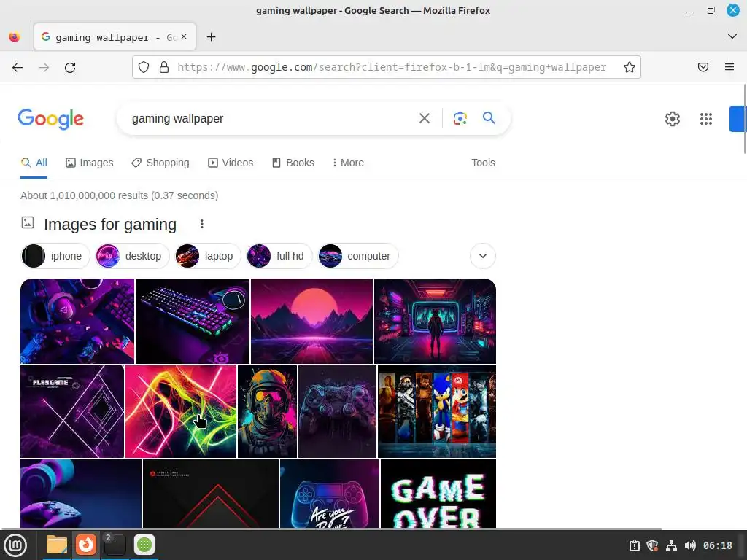This screenshot has height=560, width=747.
Task: Open search Tools options
Action: click(x=483, y=163)
